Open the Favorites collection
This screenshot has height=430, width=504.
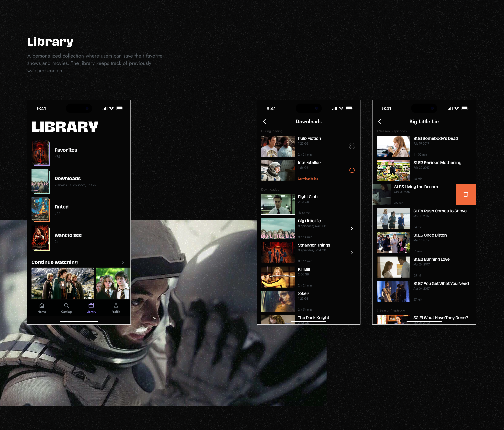click(66, 150)
